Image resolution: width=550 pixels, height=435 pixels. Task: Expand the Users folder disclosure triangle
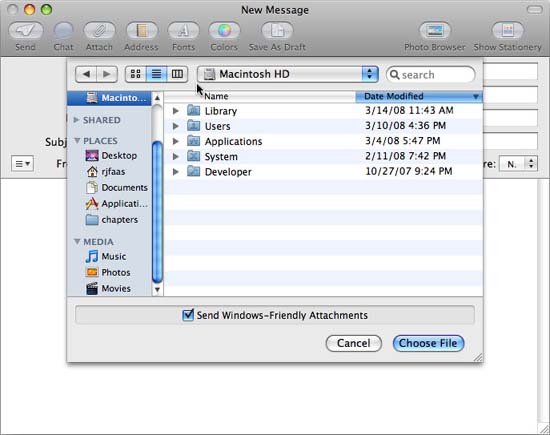click(x=176, y=126)
